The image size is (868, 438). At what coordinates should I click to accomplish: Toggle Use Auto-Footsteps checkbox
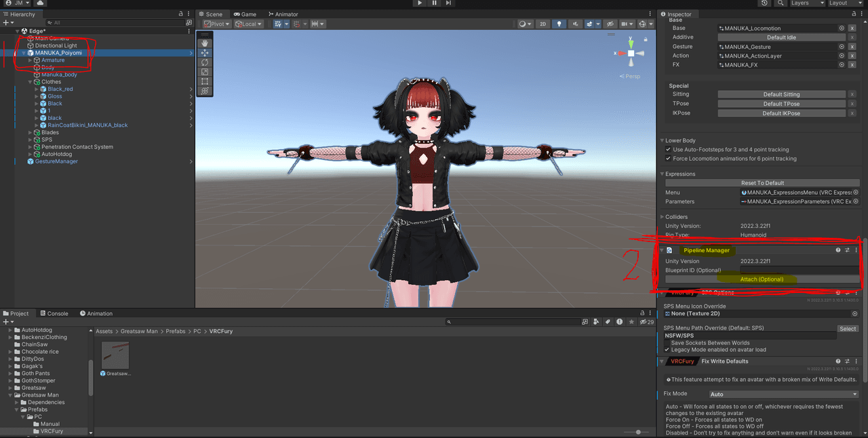coord(669,150)
